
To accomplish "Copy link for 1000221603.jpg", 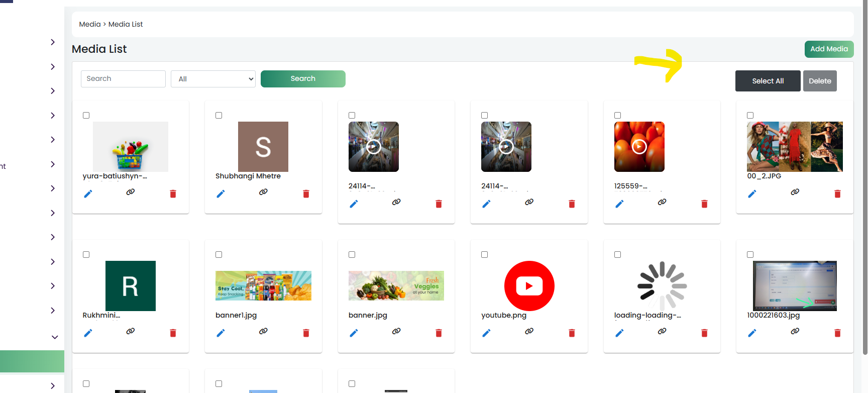I will pyautogui.click(x=795, y=331).
